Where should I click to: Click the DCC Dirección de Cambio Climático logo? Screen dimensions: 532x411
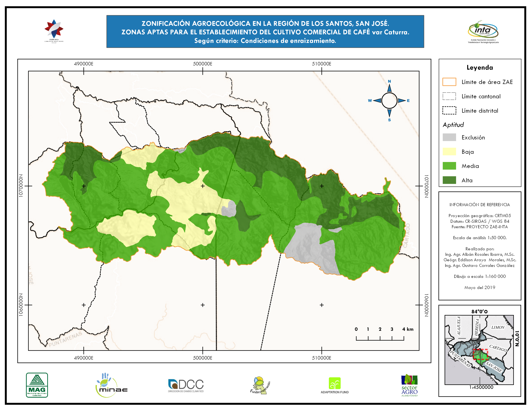(186, 385)
